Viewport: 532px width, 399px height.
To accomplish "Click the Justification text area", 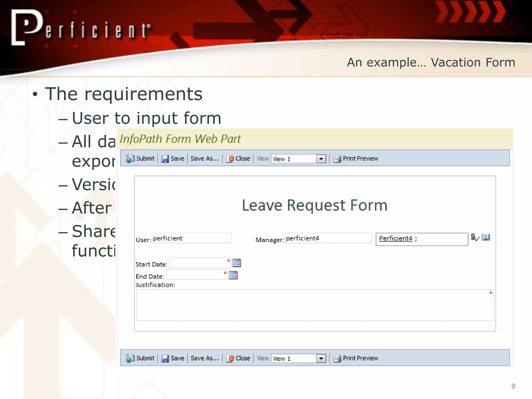I will (x=315, y=305).
